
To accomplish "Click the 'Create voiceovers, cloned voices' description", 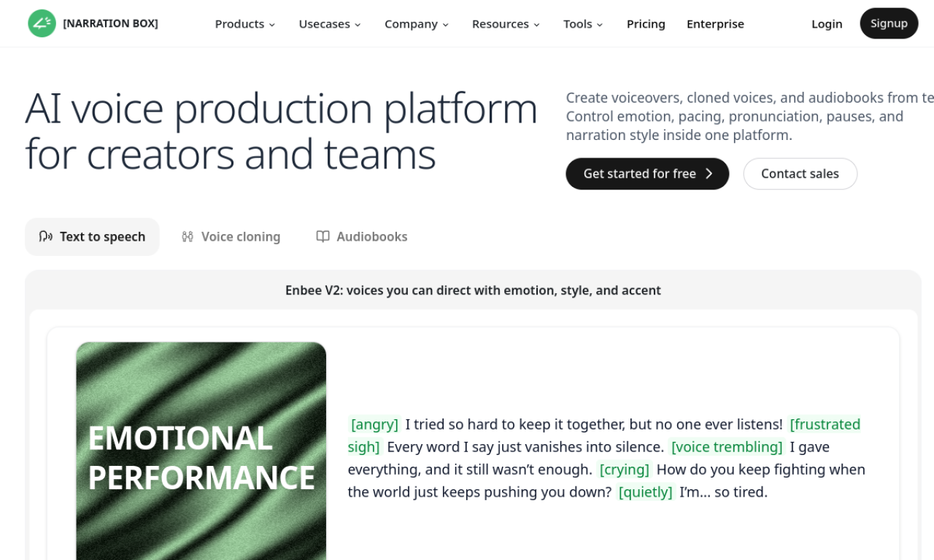I will pos(750,117).
